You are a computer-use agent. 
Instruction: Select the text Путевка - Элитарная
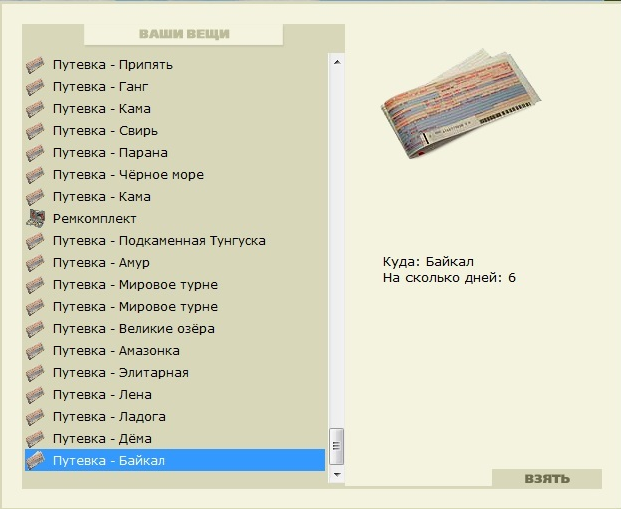(121, 373)
